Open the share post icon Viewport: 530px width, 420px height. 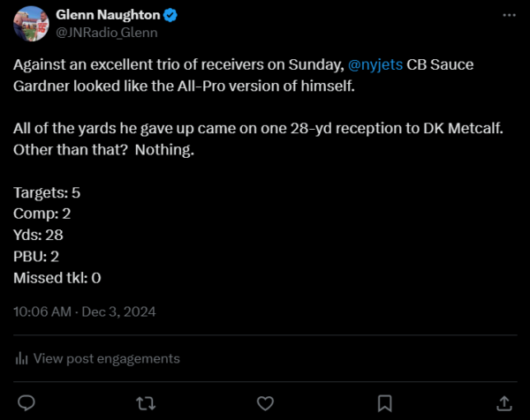503,402
